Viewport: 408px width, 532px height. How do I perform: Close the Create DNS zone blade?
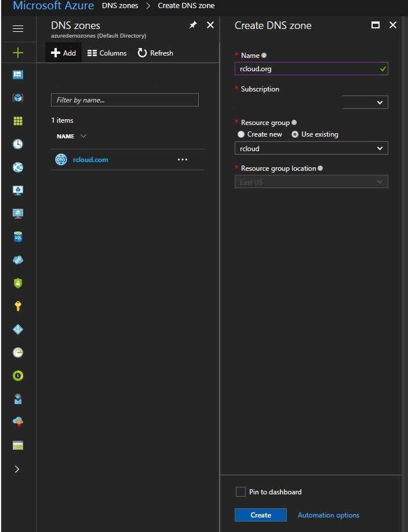(393, 25)
